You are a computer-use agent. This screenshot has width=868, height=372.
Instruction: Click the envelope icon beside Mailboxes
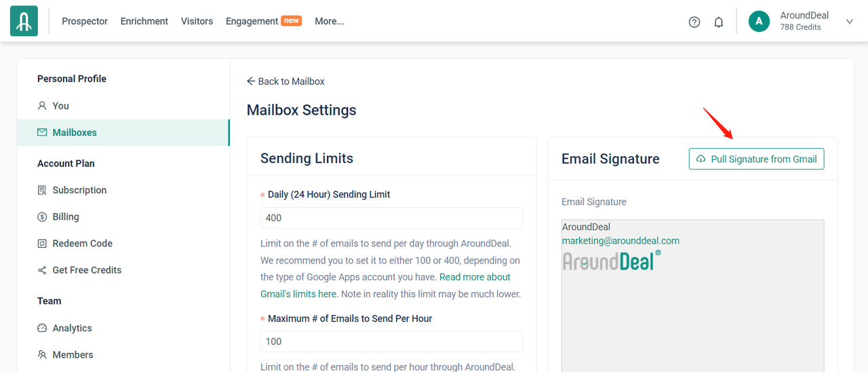pos(42,132)
